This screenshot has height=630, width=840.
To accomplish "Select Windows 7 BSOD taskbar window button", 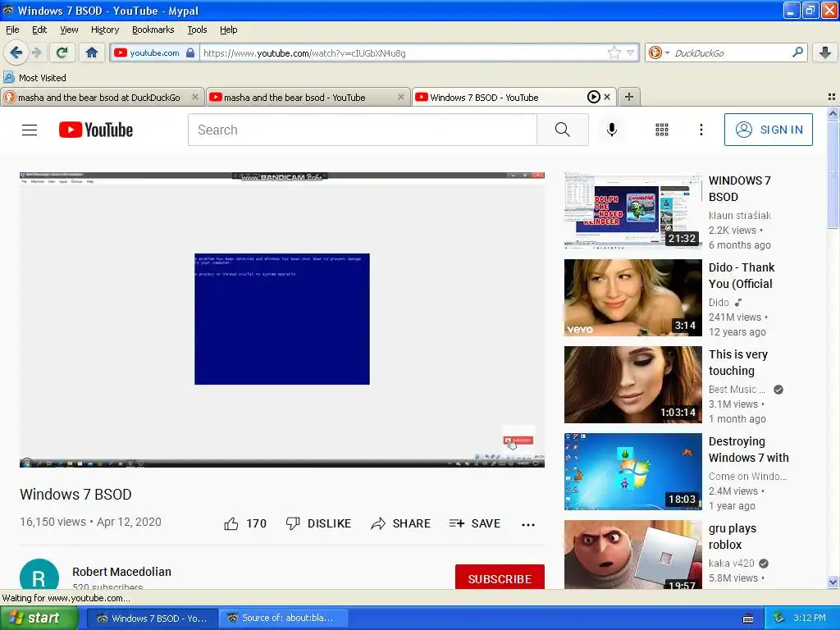I will (x=153, y=619).
